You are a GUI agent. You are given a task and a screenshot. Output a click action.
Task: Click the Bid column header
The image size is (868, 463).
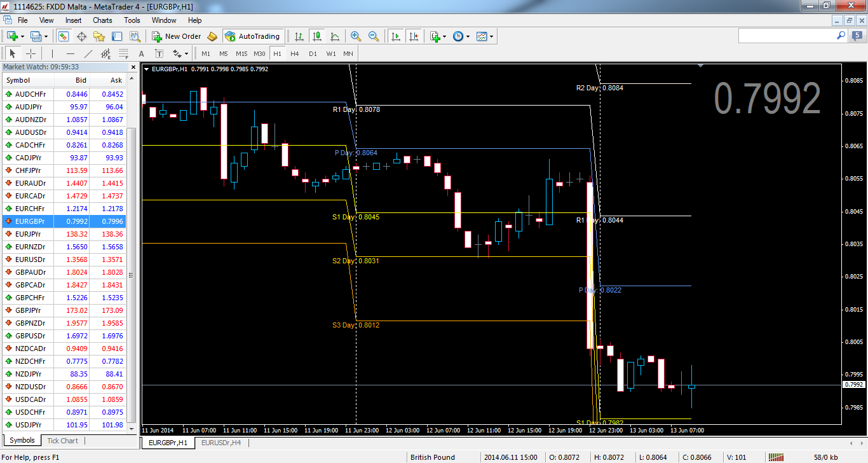72,80
